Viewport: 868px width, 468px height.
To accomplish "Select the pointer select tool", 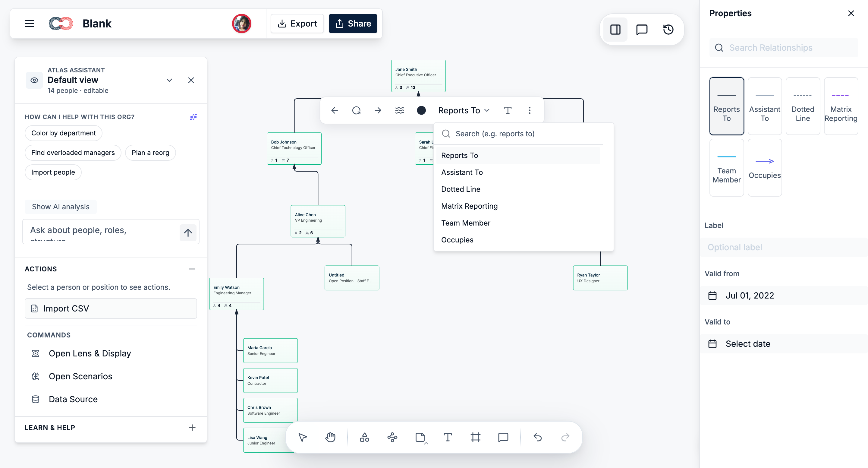I will [303, 437].
